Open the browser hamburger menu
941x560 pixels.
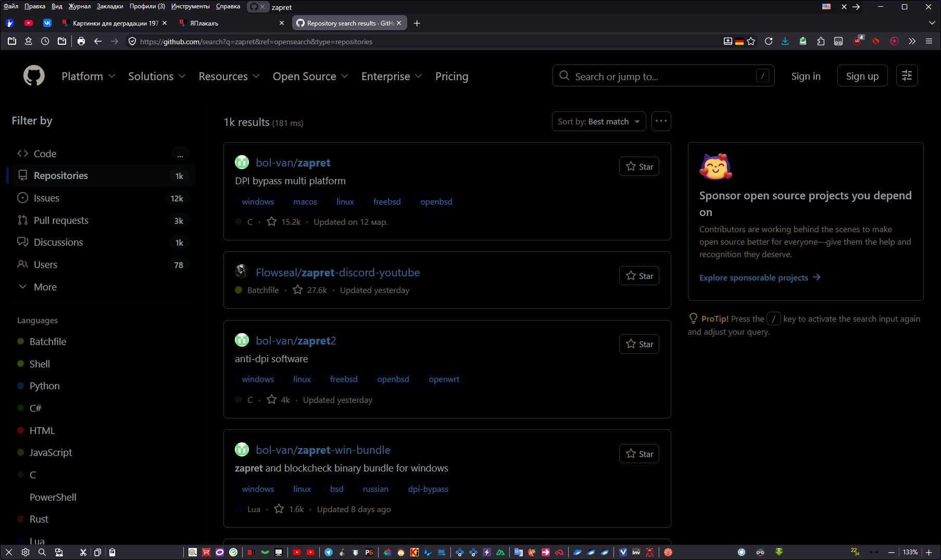click(x=929, y=42)
